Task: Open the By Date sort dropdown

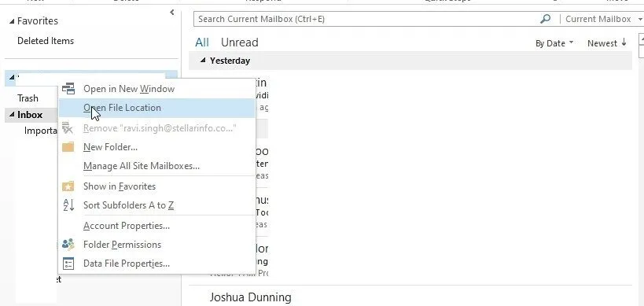Action: click(554, 43)
